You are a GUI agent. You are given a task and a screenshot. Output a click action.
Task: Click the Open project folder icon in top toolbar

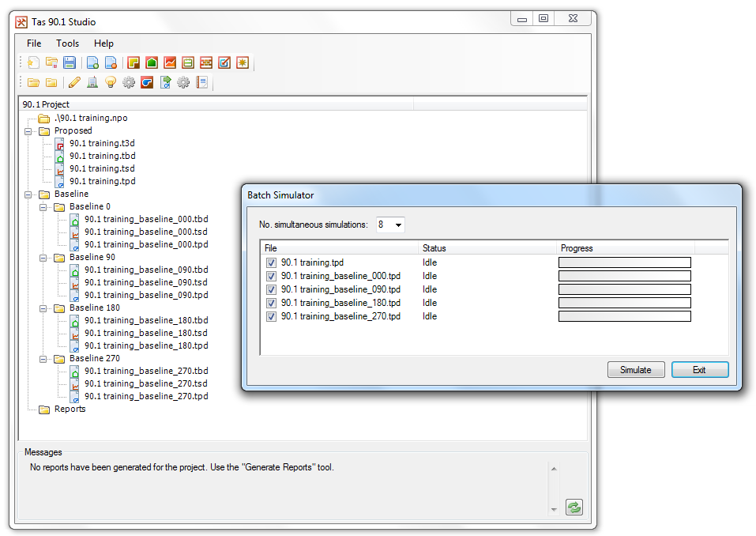51,62
